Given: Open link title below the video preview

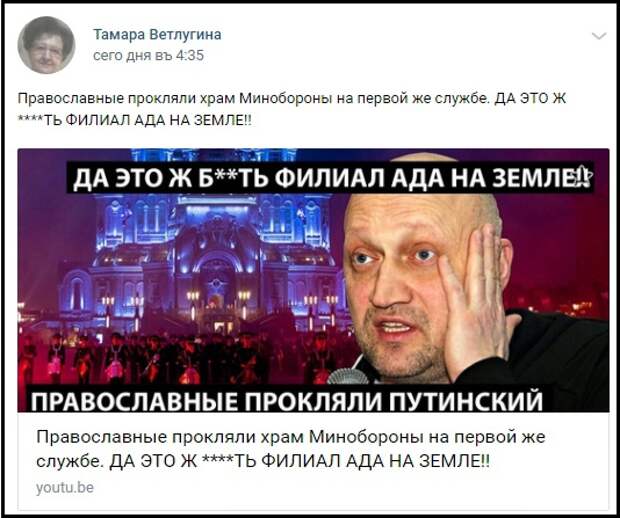Looking at the screenshot, I should [x=291, y=449].
